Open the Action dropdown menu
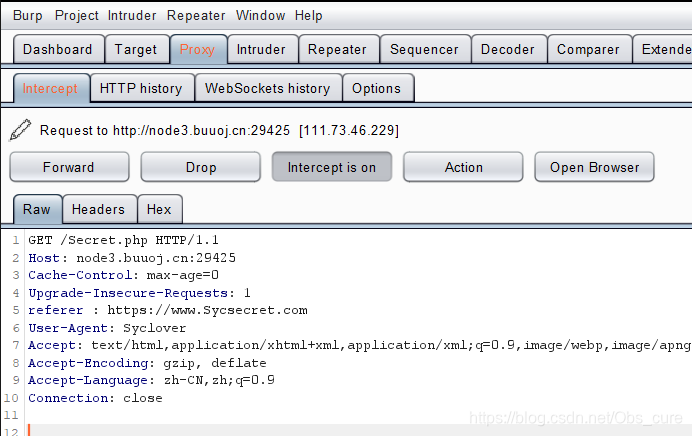 tap(463, 167)
